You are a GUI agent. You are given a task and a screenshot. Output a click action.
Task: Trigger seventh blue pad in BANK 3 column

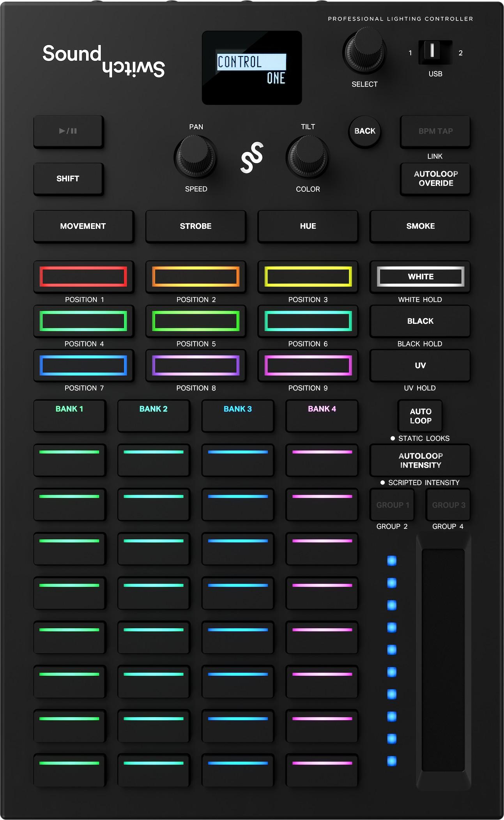click(x=238, y=727)
